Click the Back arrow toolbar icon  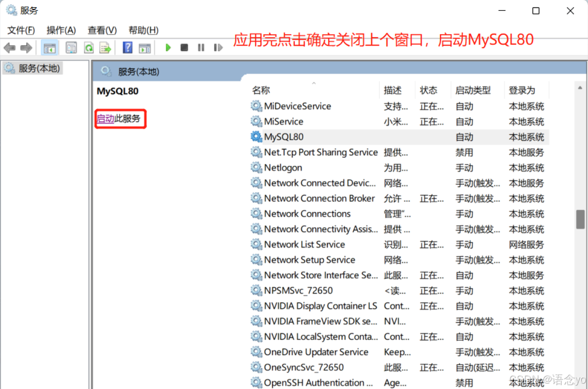(x=9, y=48)
